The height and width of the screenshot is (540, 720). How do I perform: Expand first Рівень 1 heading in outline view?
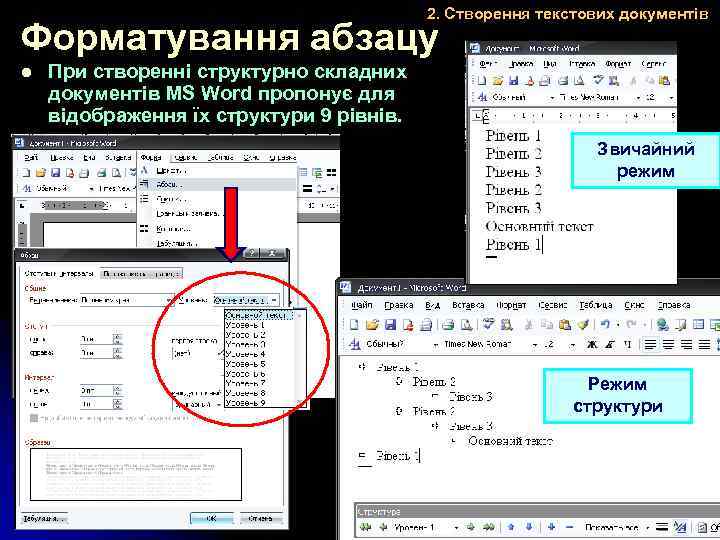point(362,366)
